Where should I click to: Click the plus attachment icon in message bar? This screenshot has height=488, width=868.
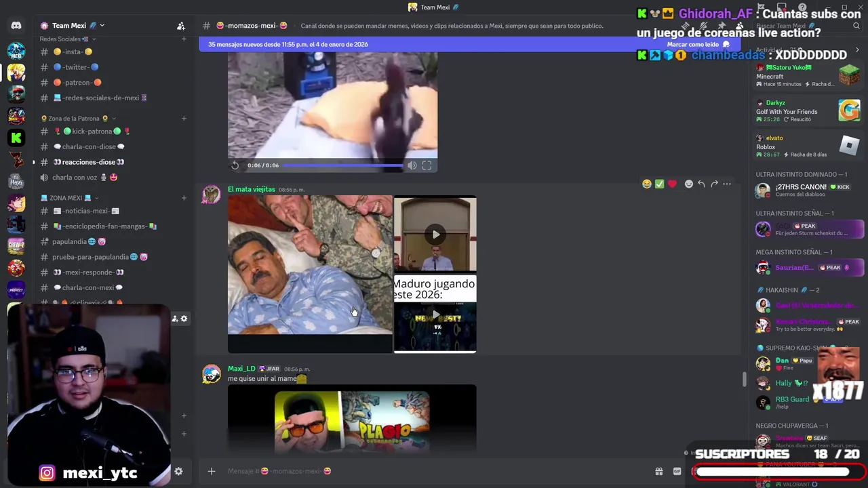[212, 471]
